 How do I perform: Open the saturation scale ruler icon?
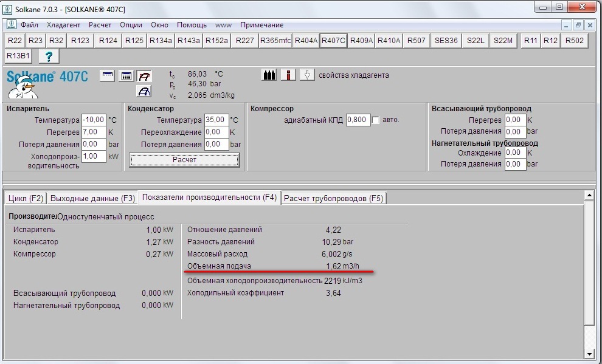pos(108,75)
